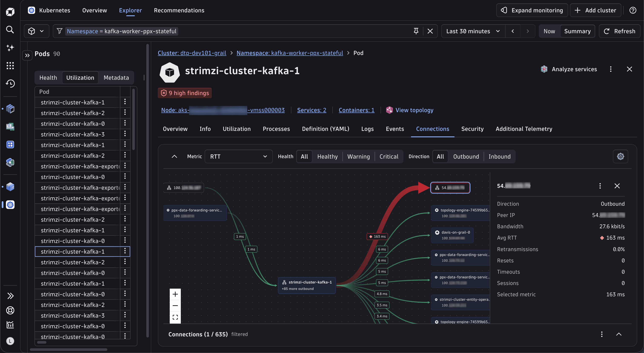Clear the Namespace filter with X icon
The width and height of the screenshot is (644, 353).
(x=430, y=31)
